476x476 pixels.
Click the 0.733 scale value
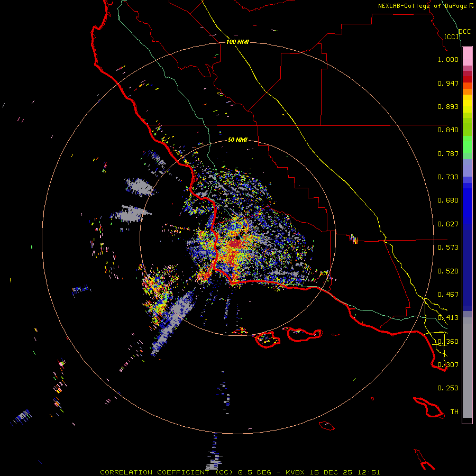coord(448,177)
